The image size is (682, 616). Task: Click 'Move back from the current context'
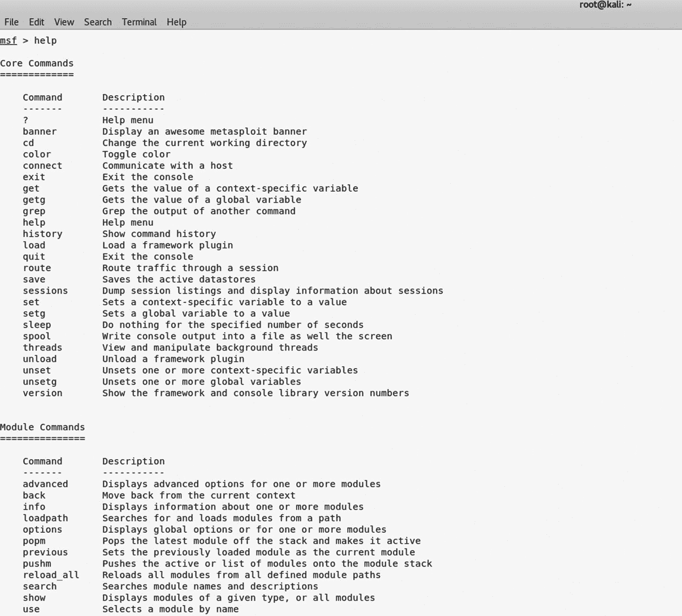[x=199, y=495]
